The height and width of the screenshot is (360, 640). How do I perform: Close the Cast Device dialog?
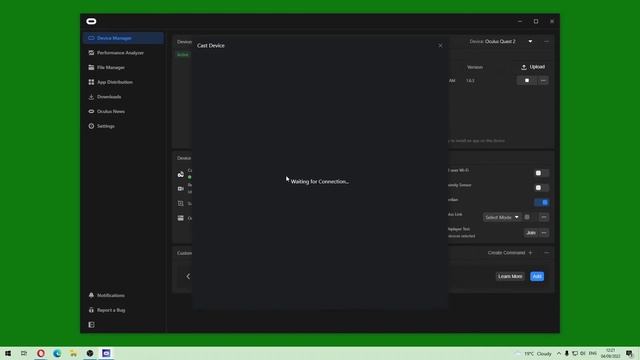440,46
